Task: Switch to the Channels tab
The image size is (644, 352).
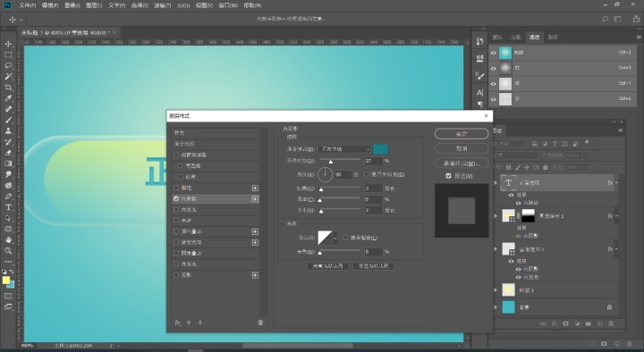Action: tap(534, 38)
